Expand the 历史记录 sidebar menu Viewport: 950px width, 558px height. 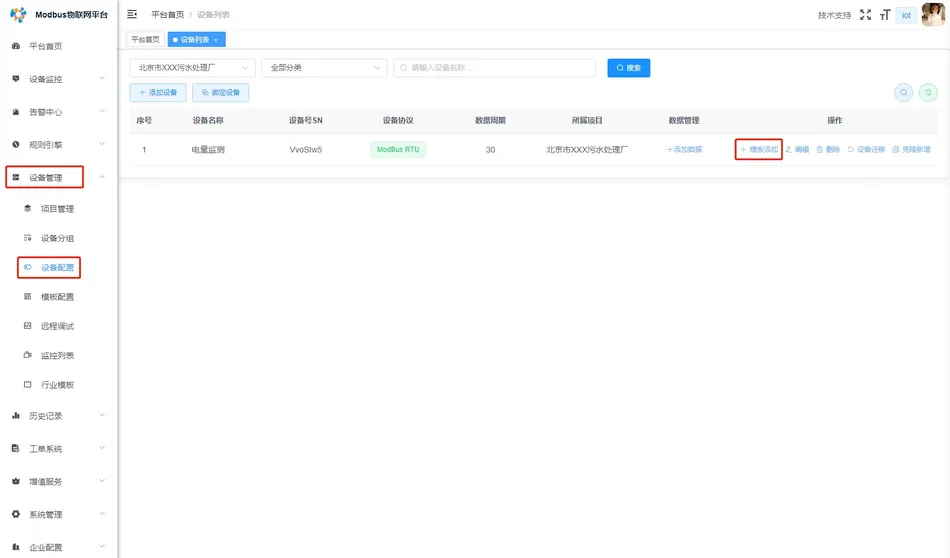point(58,416)
